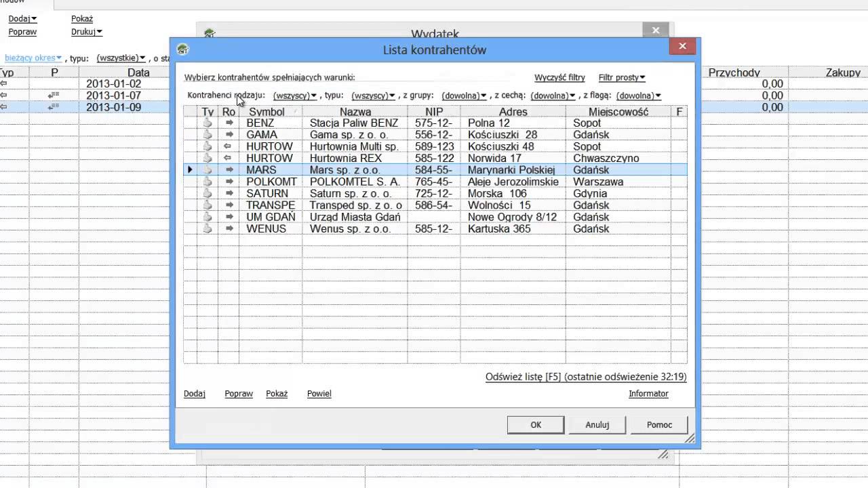
Task: Select the 2013-01-02 date row in main window
Action: (113, 84)
